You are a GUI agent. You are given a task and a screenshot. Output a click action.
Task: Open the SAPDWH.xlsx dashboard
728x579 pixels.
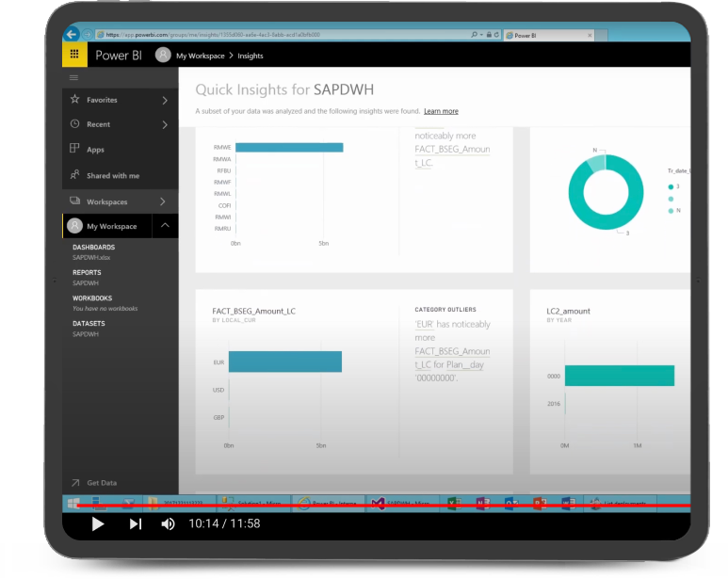point(91,257)
